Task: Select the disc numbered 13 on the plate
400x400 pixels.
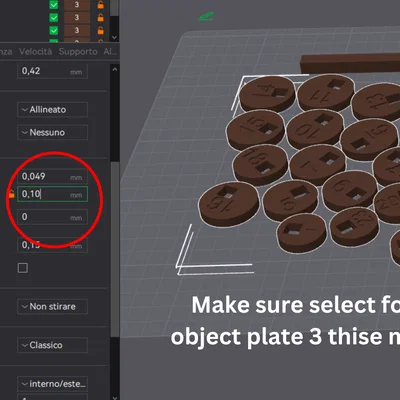Action: pos(377,102)
